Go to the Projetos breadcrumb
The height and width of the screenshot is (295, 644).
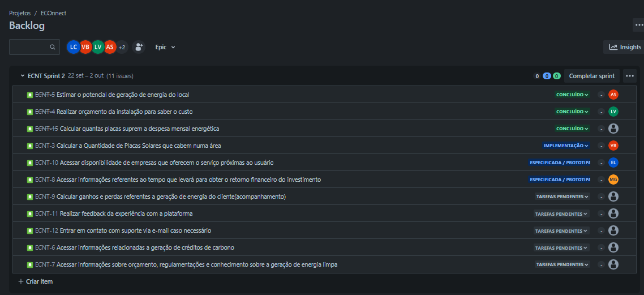20,13
